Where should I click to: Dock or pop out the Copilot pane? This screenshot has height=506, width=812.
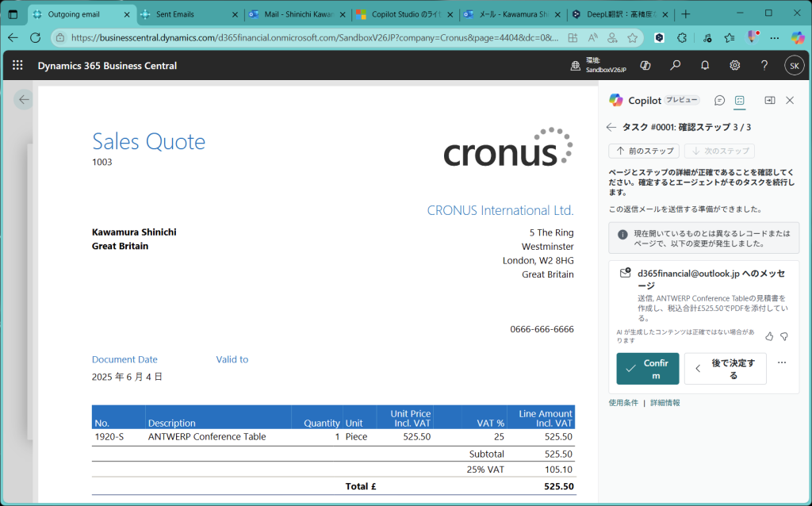770,101
